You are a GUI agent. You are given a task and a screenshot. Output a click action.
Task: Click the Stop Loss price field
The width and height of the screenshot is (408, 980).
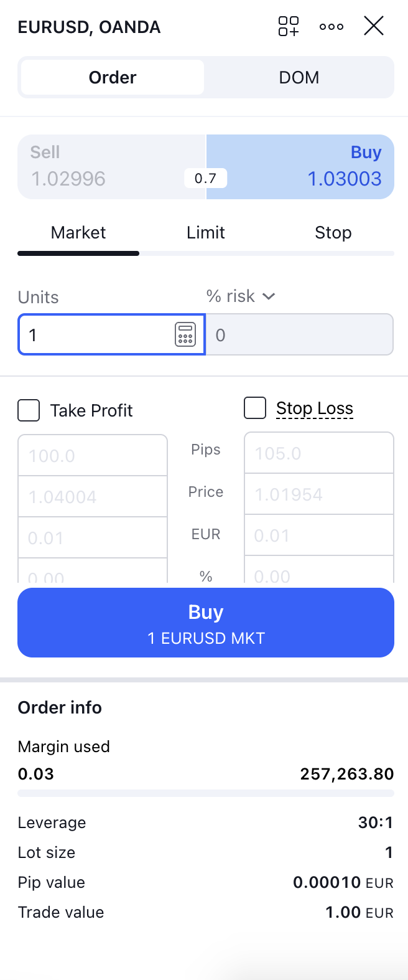[x=319, y=494]
